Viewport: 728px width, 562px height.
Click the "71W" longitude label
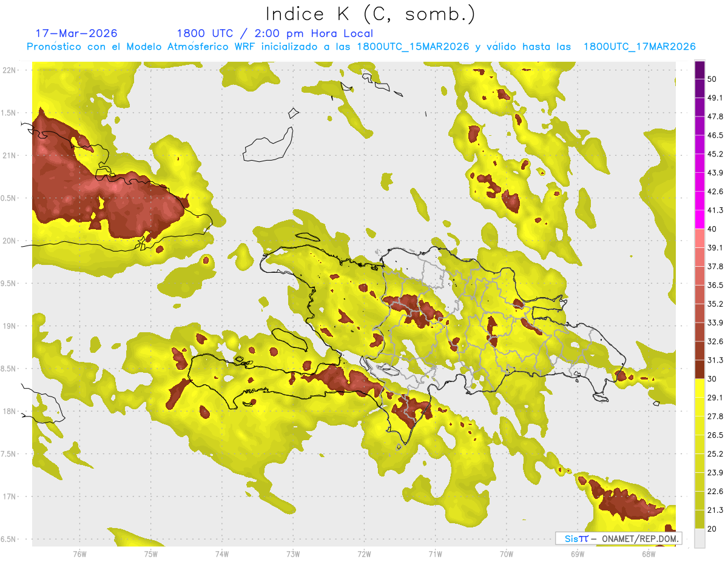[x=435, y=554]
